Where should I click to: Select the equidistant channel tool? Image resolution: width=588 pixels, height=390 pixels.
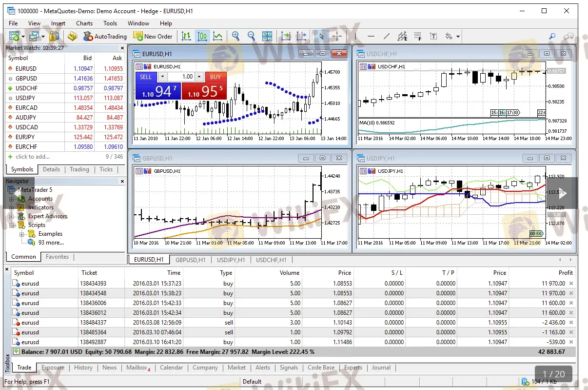click(x=402, y=36)
